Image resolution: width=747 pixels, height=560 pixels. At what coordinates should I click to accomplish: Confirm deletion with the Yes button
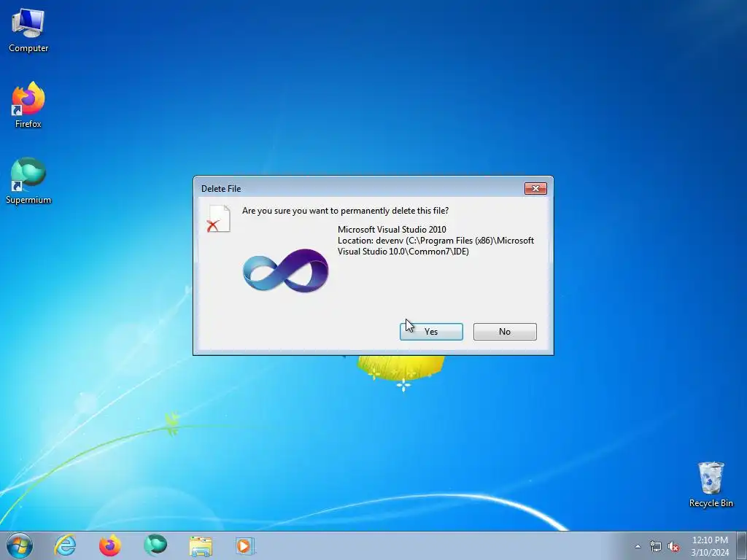click(431, 332)
